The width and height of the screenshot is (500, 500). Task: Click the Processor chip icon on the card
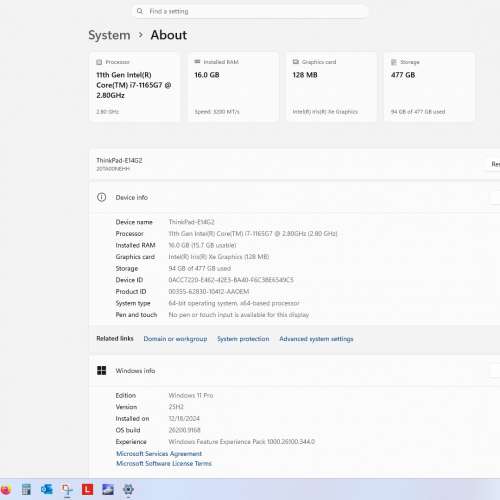pyautogui.click(x=99, y=62)
